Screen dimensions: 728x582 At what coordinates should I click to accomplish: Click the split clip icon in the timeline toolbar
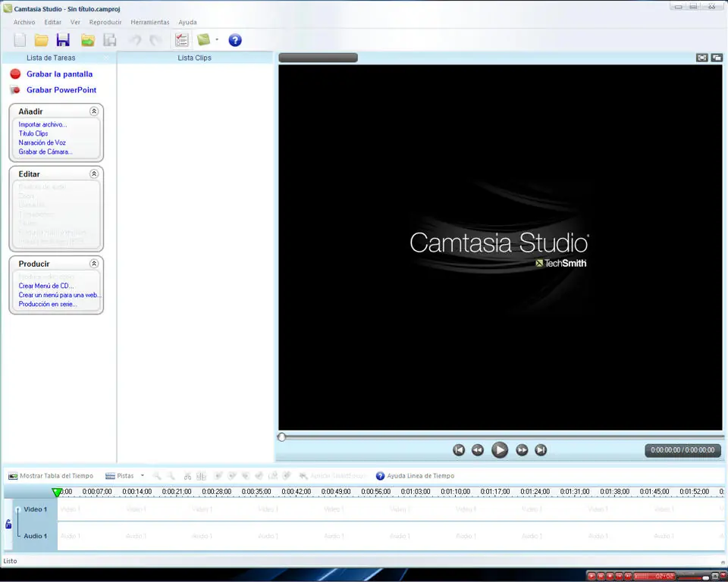click(201, 476)
